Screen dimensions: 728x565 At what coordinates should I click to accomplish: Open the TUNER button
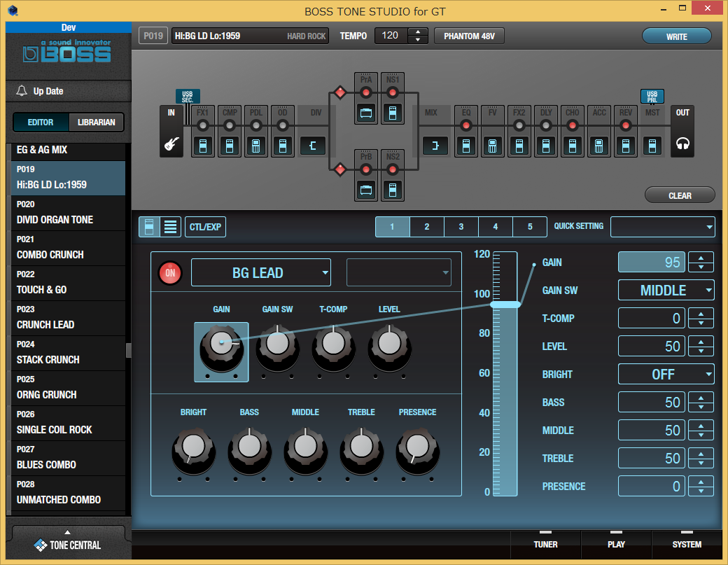[545, 544]
